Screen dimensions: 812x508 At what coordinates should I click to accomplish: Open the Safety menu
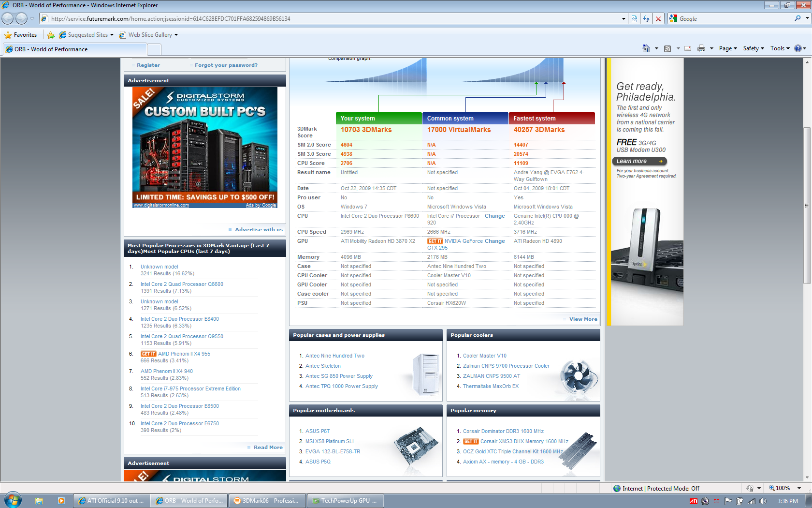coord(754,48)
